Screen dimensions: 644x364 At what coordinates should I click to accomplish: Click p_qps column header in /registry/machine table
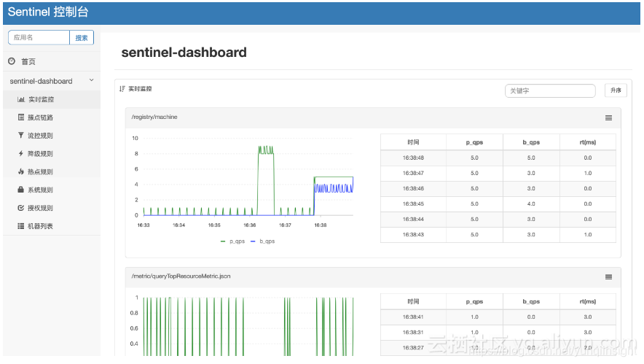(x=474, y=142)
